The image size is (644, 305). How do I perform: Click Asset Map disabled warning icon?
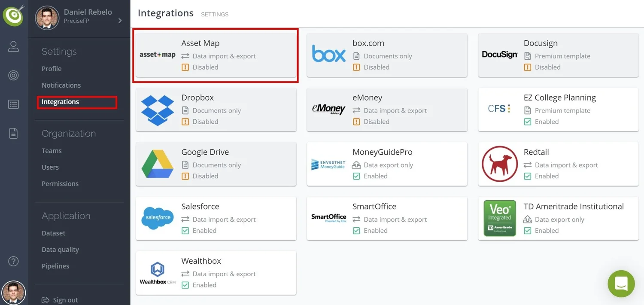tap(185, 67)
